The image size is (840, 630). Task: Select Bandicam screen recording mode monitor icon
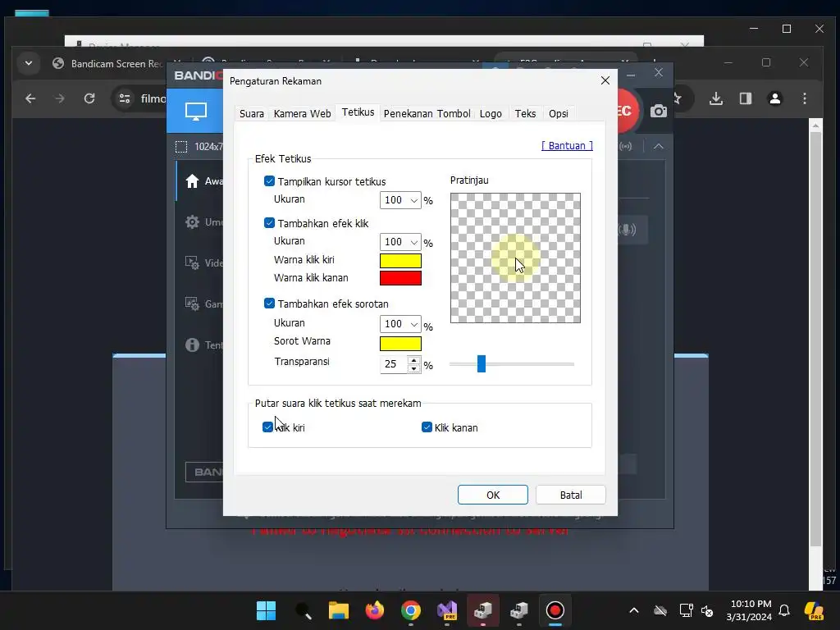(x=195, y=112)
